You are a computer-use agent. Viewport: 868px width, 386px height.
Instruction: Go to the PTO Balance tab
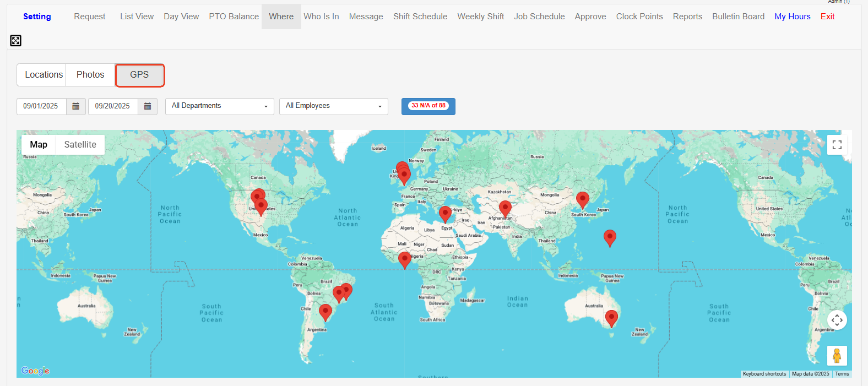point(234,17)
